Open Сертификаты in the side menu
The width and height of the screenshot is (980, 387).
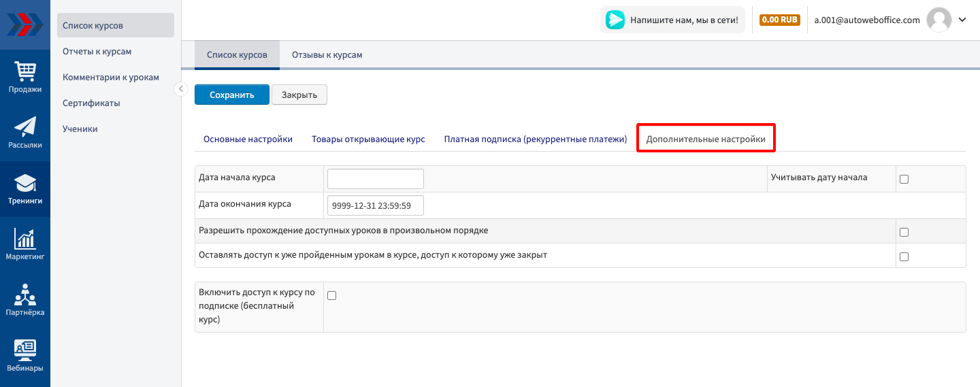tap(91, 103)
